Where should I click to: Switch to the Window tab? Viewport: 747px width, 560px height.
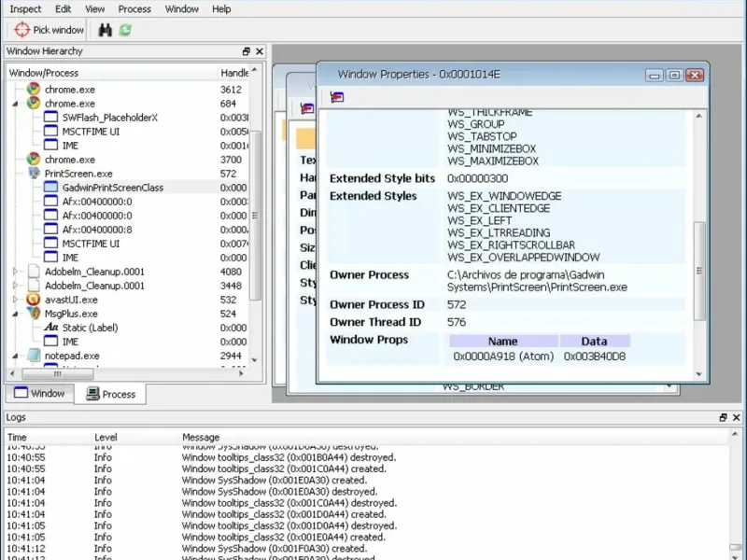pyautogui.click(x=40, y=393)
